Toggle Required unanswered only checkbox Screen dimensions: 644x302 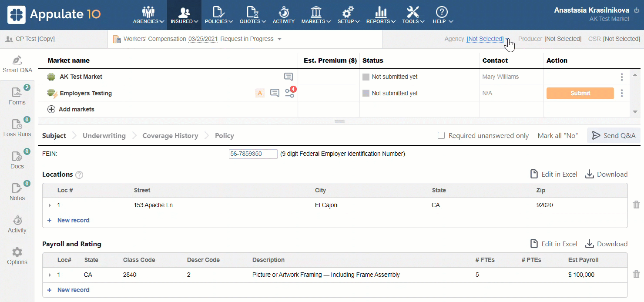(x=441, y=136)
